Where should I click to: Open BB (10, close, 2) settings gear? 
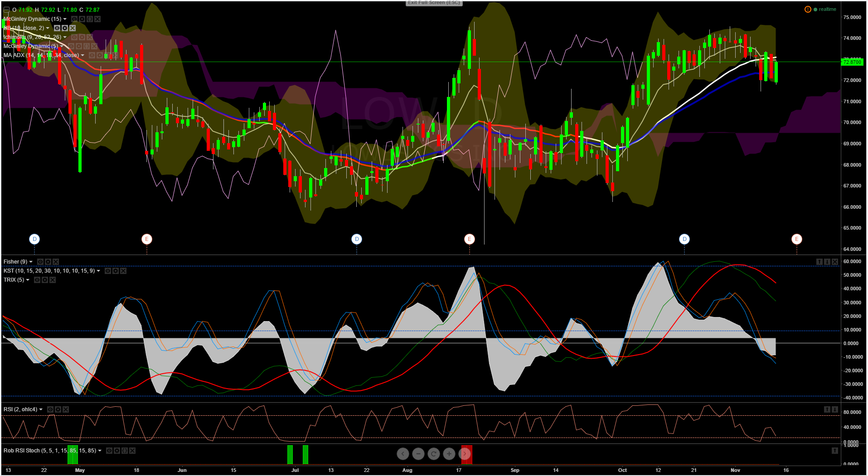[x=65, y=28]
